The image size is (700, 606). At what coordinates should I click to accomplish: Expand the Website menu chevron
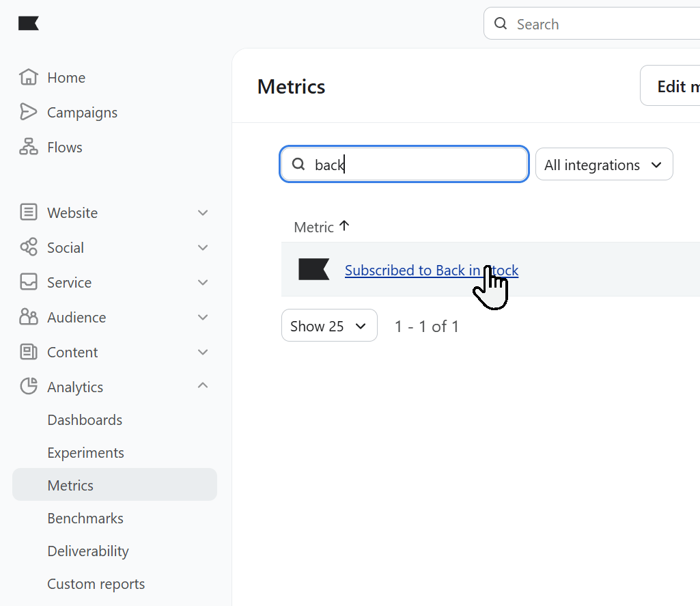[203, 212]
